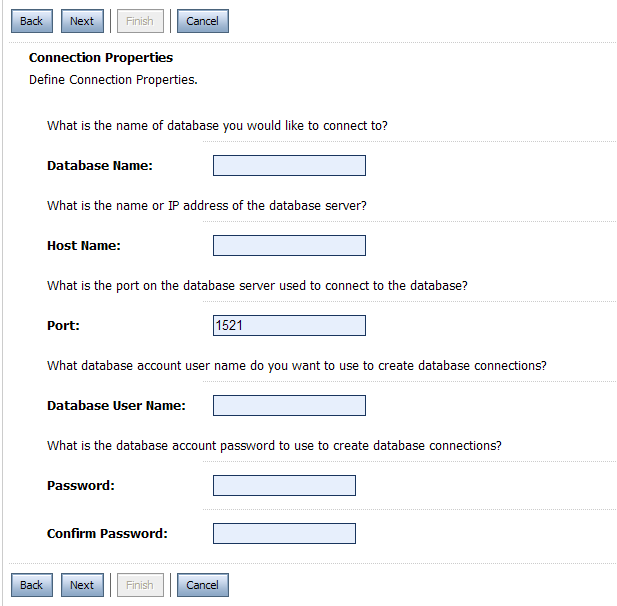Click the Connection Properties heading
This screenshot has width=617, height=606.
click(x=101, y=58)
